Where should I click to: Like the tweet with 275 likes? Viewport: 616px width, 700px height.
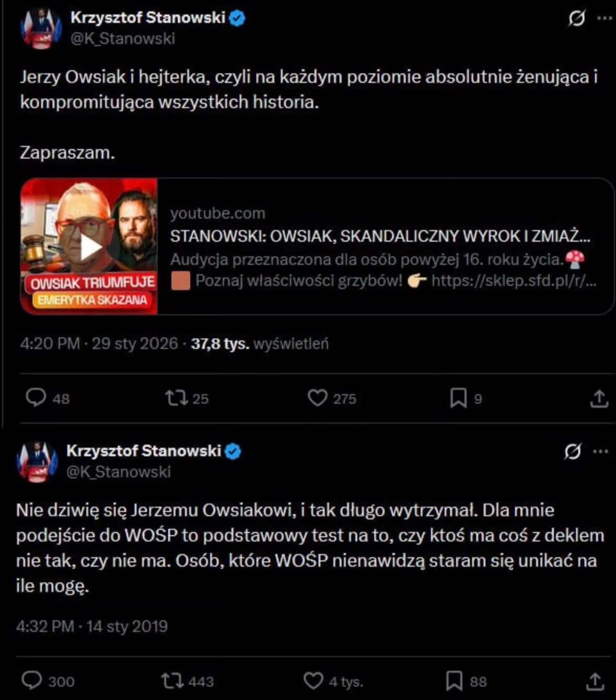tap(317, 398)
